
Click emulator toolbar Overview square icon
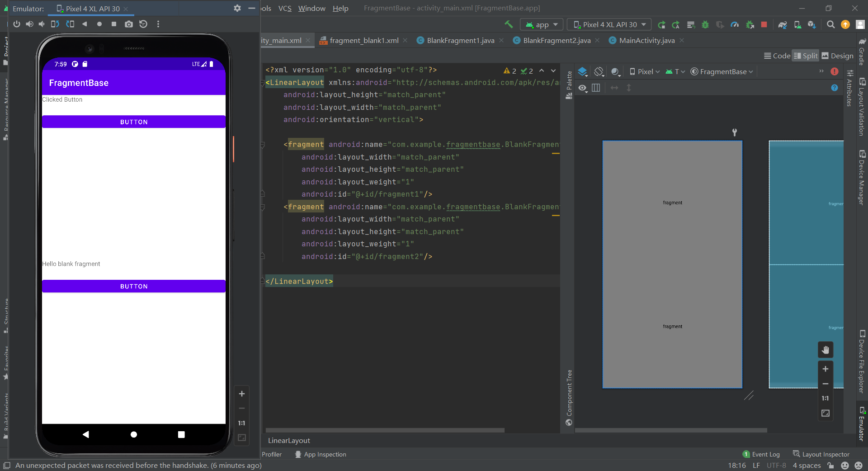114,24
